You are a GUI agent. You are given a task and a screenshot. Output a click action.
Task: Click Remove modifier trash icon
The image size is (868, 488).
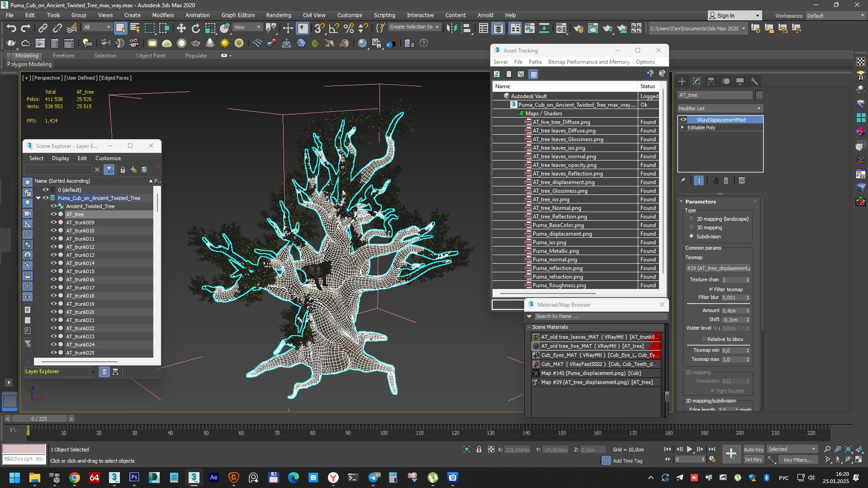coord(726,180)
